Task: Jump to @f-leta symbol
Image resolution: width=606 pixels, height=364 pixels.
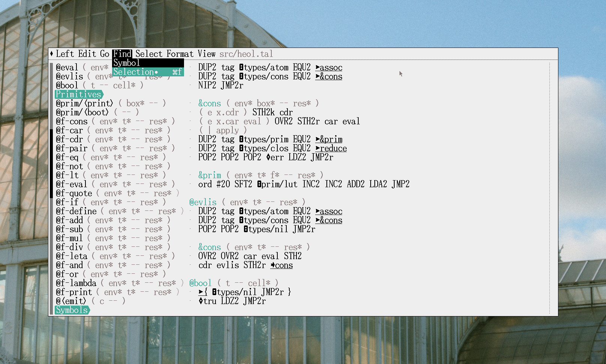Action: [72, 256]
